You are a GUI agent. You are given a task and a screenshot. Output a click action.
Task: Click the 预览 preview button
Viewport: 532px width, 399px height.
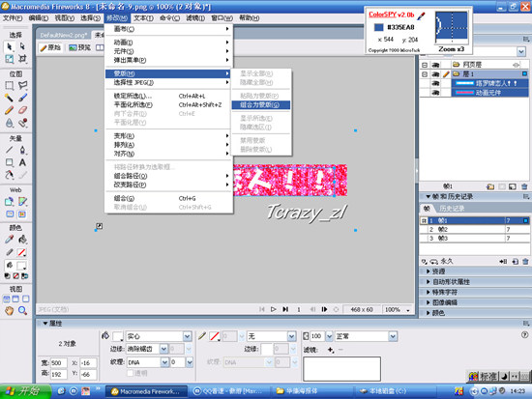point(80,47)
